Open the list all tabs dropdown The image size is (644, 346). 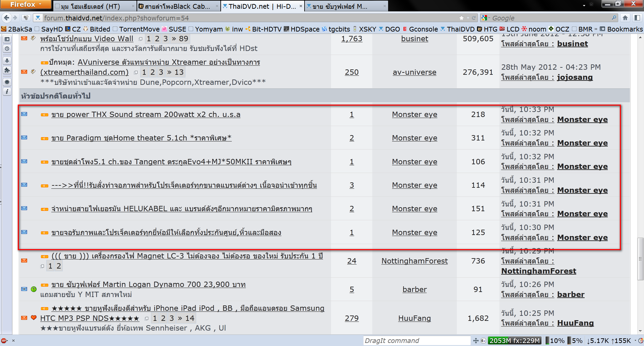tap(584, 6)
